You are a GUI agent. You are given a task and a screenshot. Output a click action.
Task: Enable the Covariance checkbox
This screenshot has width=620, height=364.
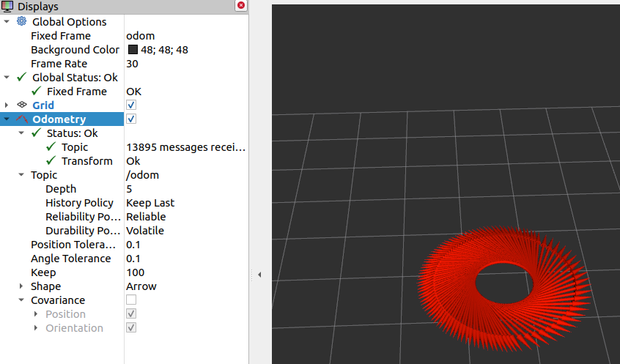[131, 300]
